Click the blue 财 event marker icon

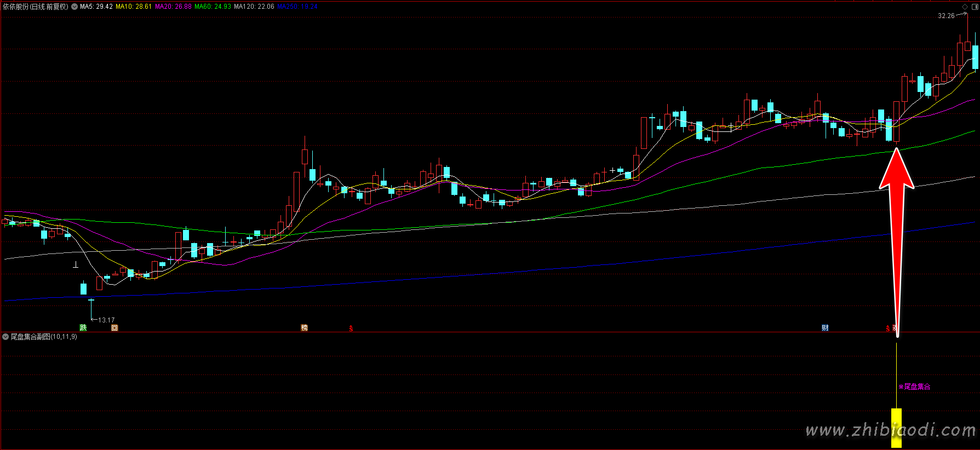pyautogui.click(x=825, y=328)
